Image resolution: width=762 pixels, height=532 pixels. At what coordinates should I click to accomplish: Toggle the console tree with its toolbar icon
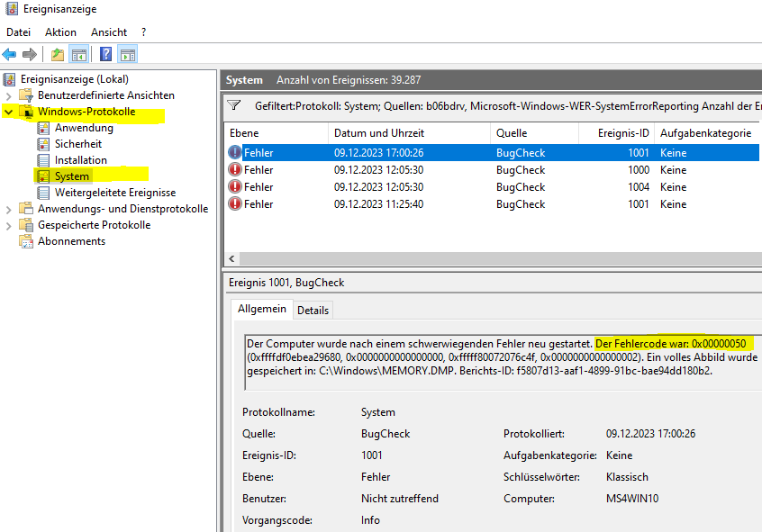(x=78, y=53)
